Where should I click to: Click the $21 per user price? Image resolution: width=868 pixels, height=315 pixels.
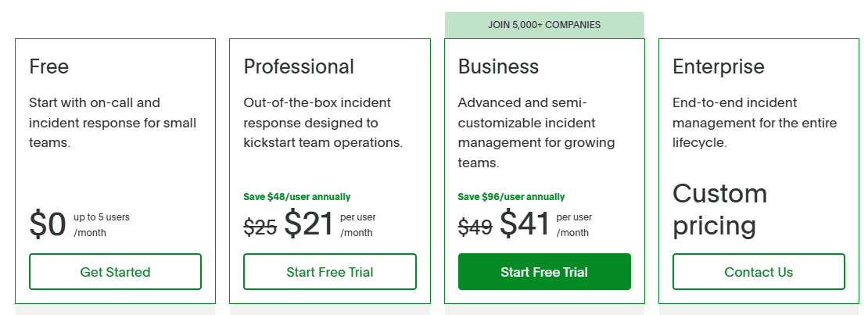click(x=309, y=225)
